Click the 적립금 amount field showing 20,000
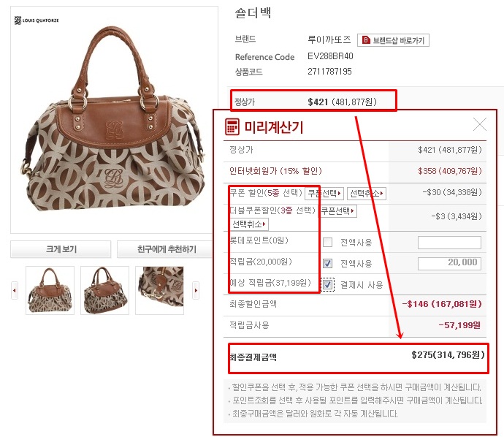The image size is (504, 437). click(x=449, y=263)
